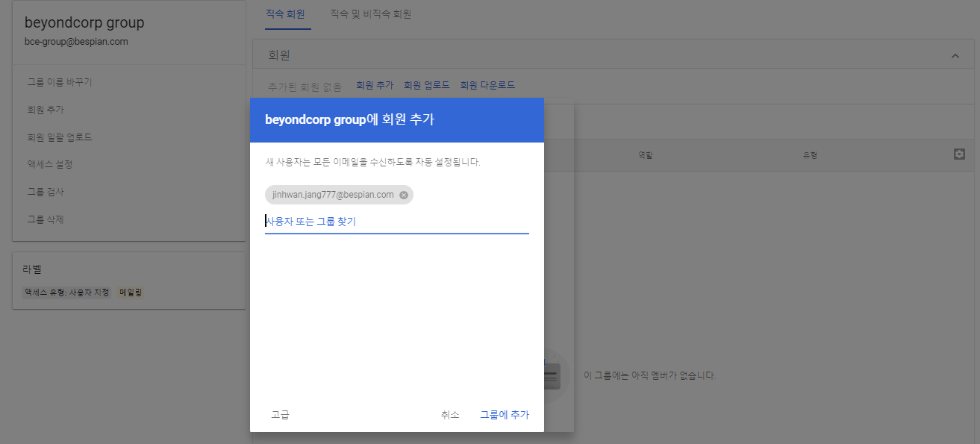Click bce-group@bespian.com address text

(76, 42)
